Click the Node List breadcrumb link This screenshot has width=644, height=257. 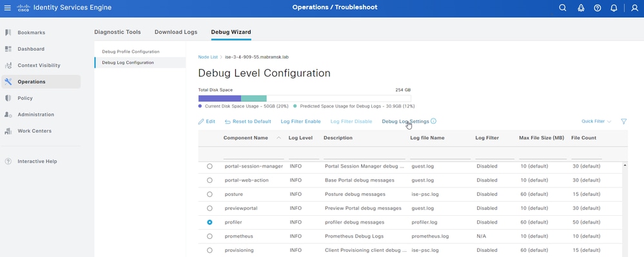[x=208, y=57]
